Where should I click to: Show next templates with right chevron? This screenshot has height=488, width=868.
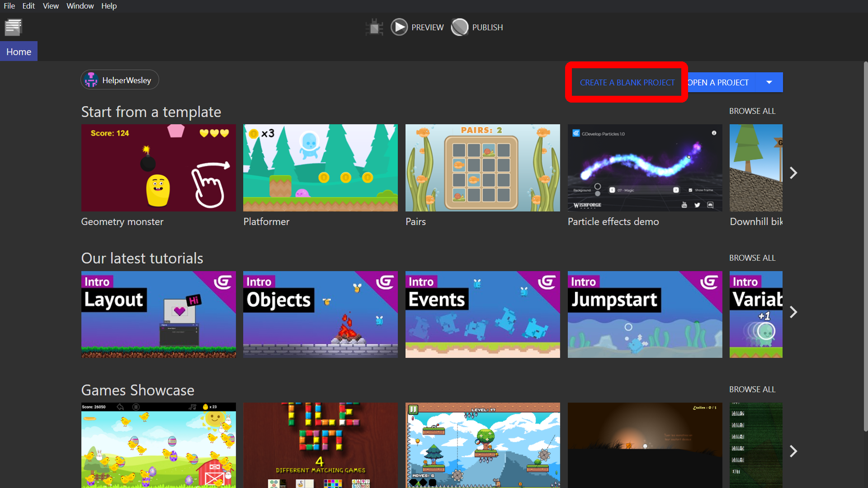(793, 173)
